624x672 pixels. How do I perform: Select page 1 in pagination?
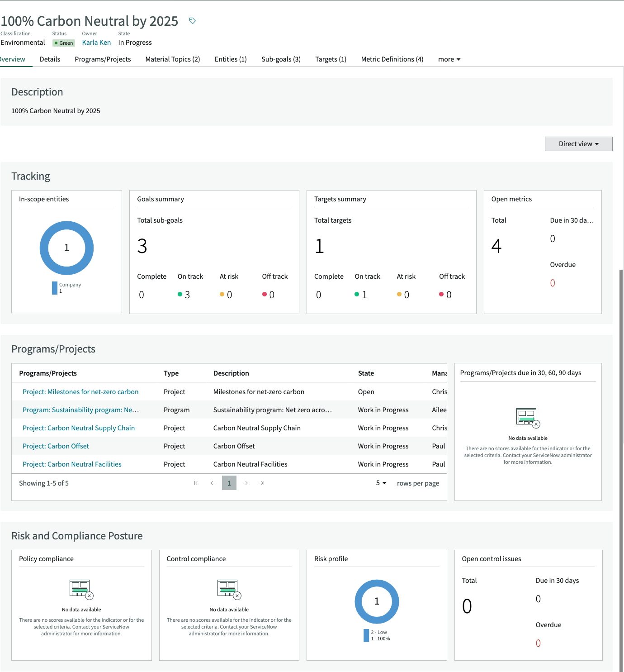pos(229,483)
